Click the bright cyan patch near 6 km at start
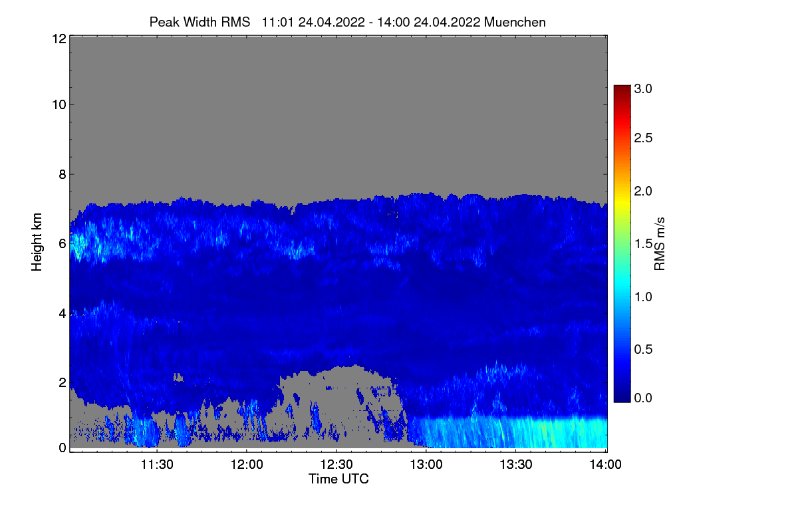The width and height of the screenshot is (798, 532). (80, 245)
